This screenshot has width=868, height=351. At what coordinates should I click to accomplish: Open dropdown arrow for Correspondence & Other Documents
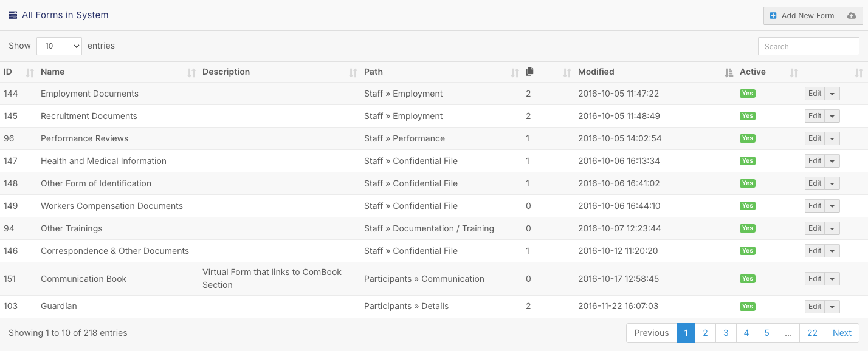pyautogui.click(x=832, y=251)
